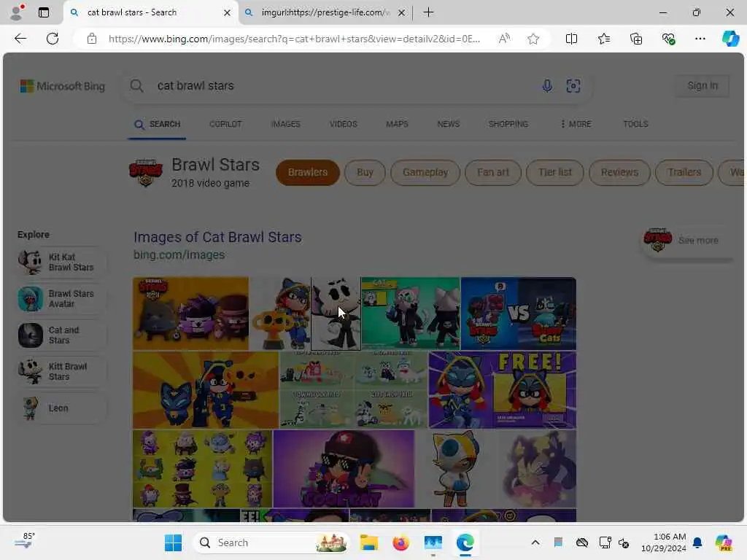This screenshot has width=747, height=560.
Task: Select the Brawlers filter chip
Action: click(x=308, y=172)
